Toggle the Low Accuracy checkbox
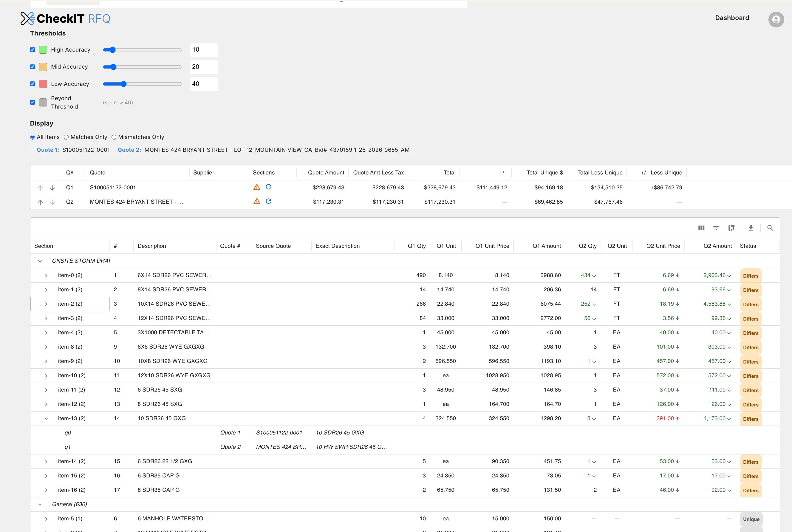The width and height of the screenshot is (792, 532). pyautogui.click(x=33, y=84)
